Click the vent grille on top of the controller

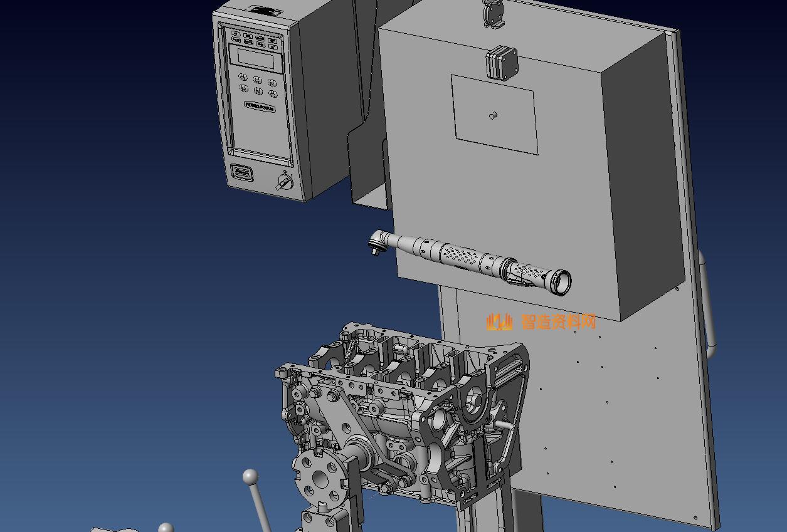[x=264, y=11]
